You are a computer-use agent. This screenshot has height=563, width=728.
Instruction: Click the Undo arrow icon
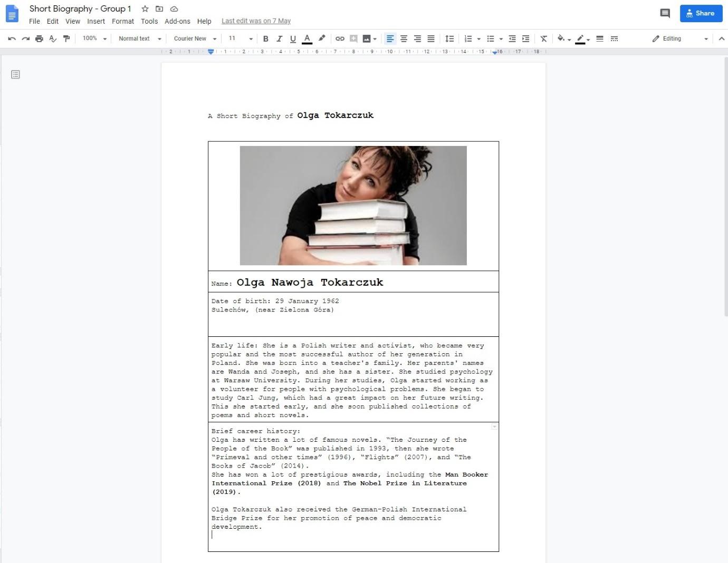(12, 38)
